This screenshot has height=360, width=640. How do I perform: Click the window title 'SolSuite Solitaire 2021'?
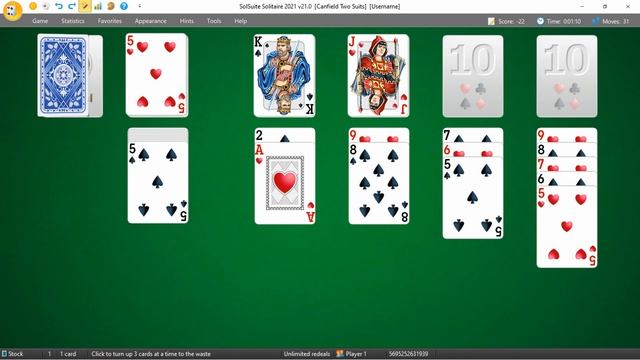tap(320, 6)
